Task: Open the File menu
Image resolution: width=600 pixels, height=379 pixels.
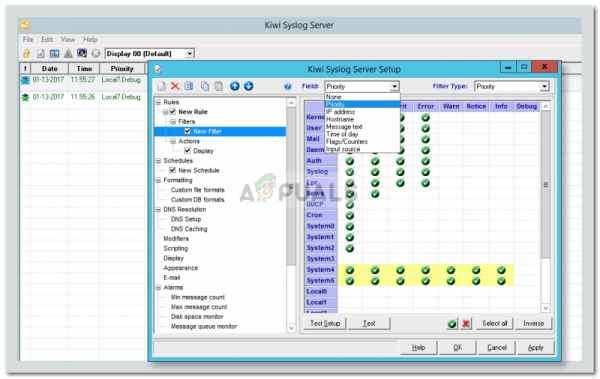Action: coord(28,39)
